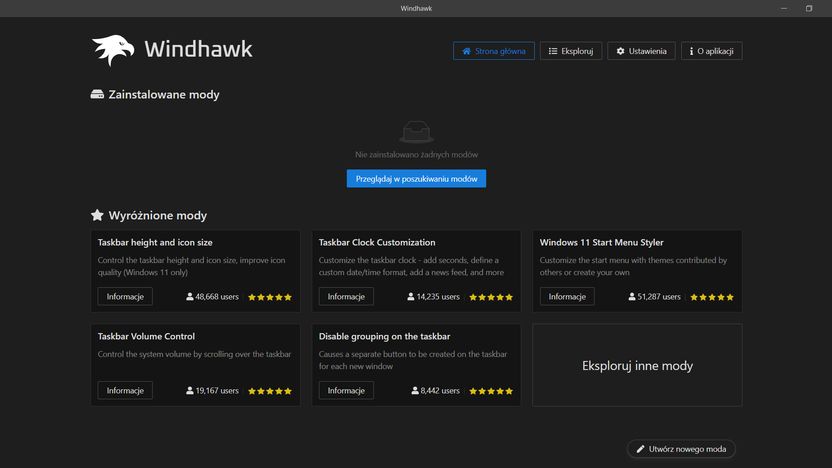This screenshot has width=832, height=468.
Task: Click the Taskbar Volume Control title
Action: pos(146,336)
